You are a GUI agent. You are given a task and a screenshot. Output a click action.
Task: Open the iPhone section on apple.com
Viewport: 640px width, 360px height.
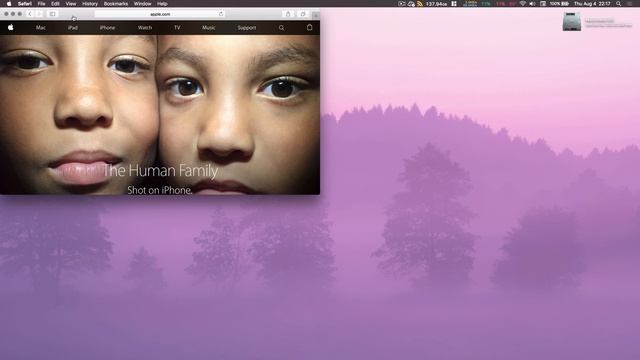point(107,28)
